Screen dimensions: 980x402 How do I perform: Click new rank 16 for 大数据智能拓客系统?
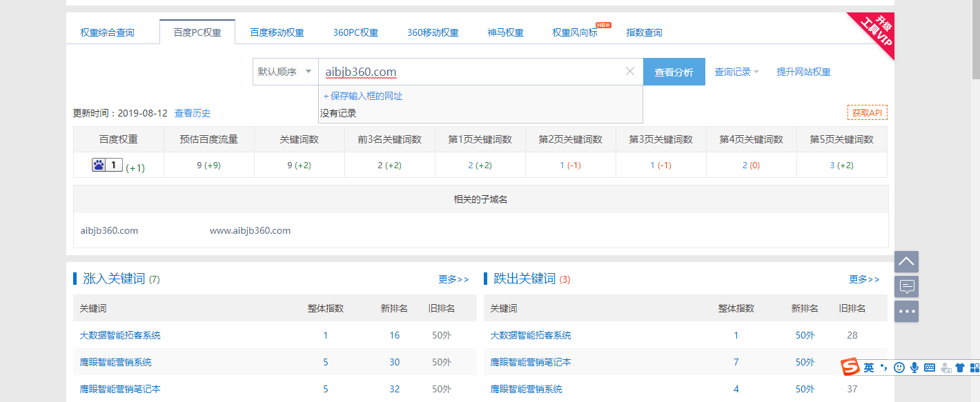tap(395, 335)
